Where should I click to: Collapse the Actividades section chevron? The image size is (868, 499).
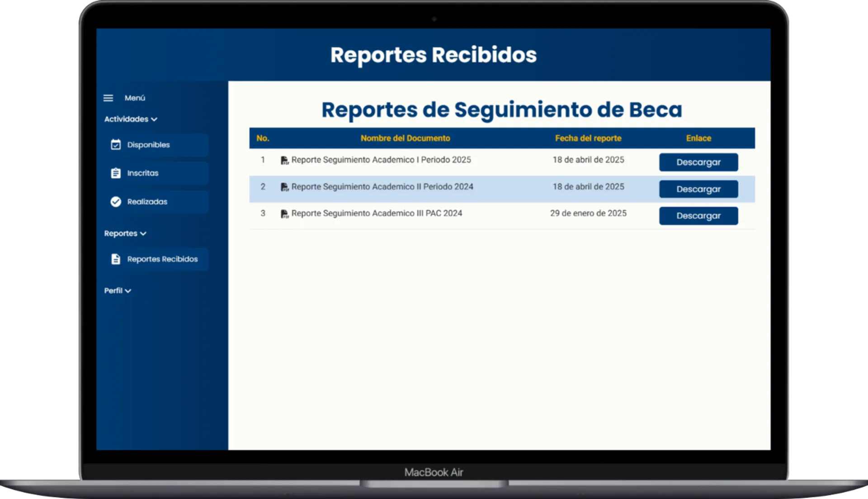pos(154,119)
